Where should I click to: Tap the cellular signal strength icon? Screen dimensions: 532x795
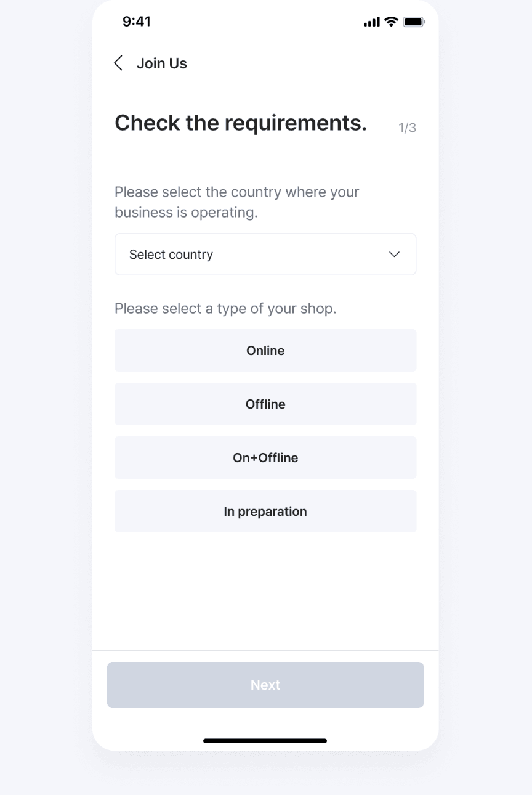372,22
